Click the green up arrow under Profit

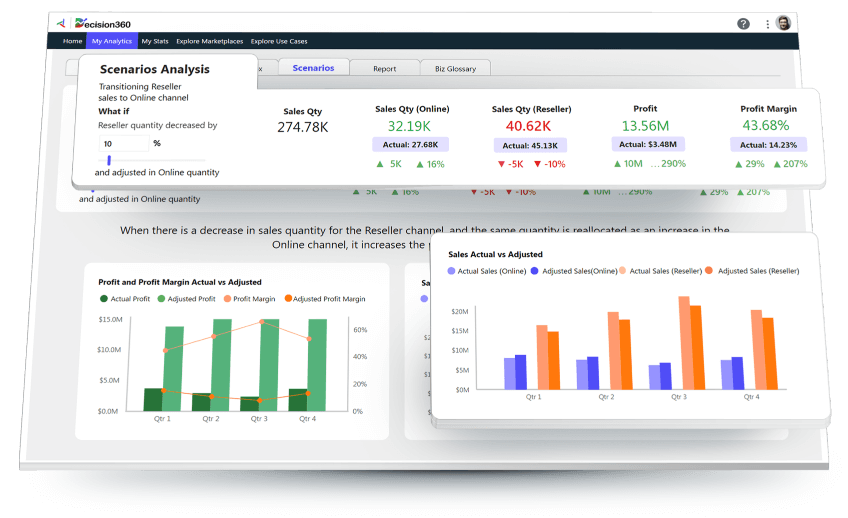[618, 164]
